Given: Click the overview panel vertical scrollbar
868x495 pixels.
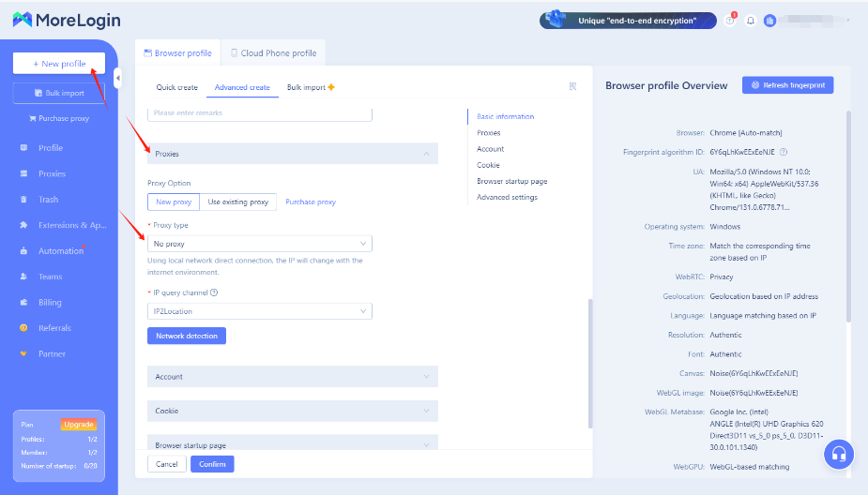Looking at the screenshot, I should 848,217.
